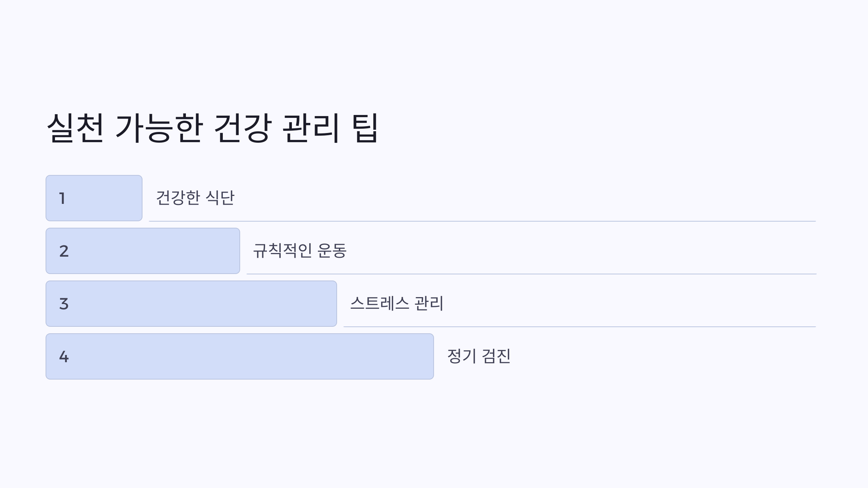Click the word 건강 in the title
868x488 pixels.
[242, 128]
